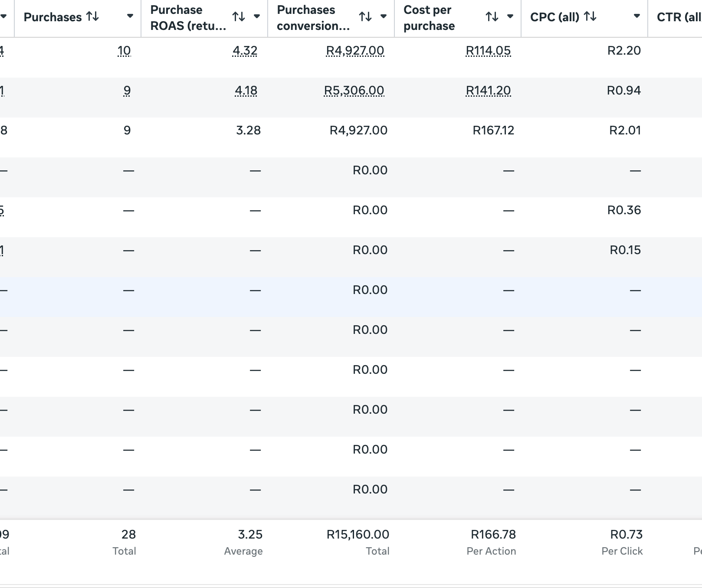Screen dimensions: 702x588
Task: Click the CPC (all) sort arrows icon
Action: tap(590, 17)
